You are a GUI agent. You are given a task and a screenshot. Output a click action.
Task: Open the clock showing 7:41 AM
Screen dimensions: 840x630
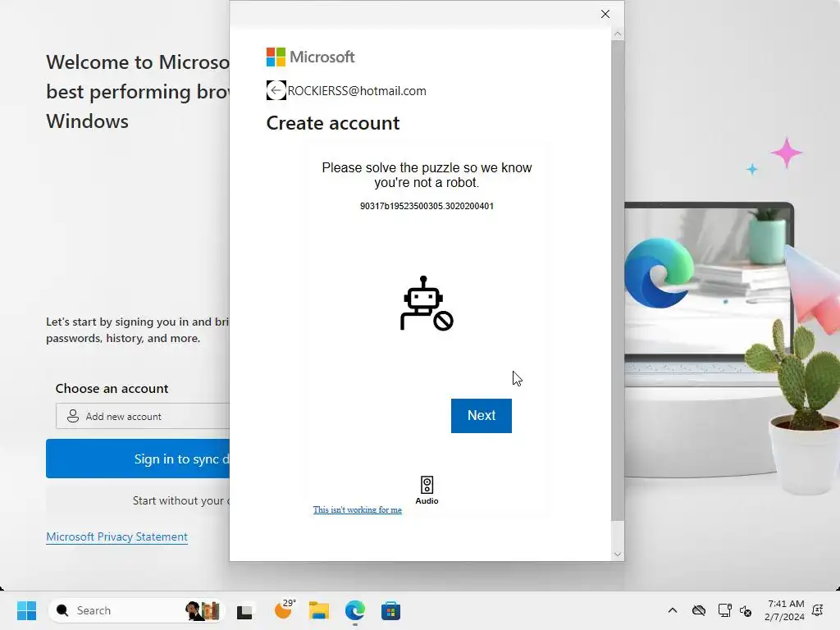785,610
